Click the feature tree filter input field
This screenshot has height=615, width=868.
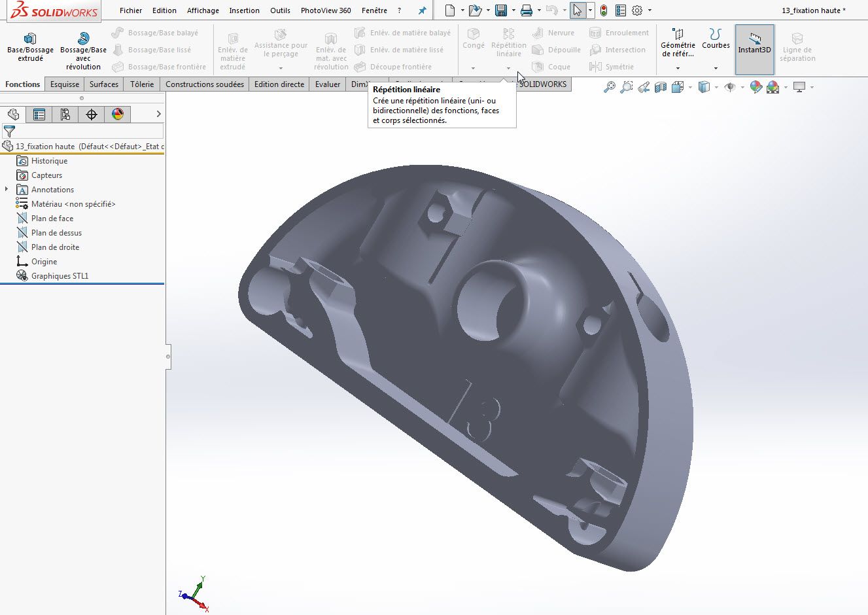pyautogui.click(x=88, y=132)
